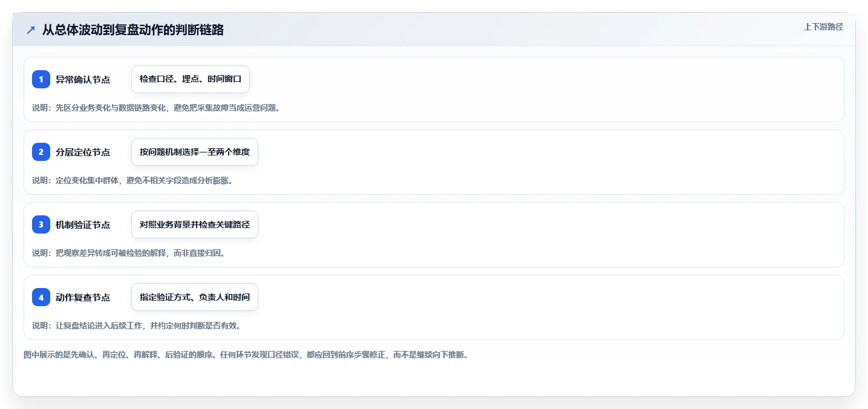
Task: Click the number 1 step badge
Action: (x=41, y=79)
